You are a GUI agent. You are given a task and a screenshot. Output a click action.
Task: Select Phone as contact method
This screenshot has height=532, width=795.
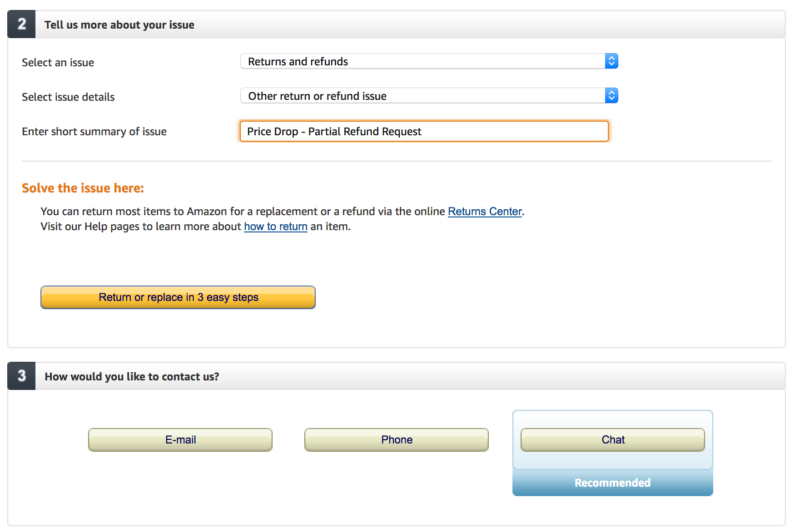point(396,439)
